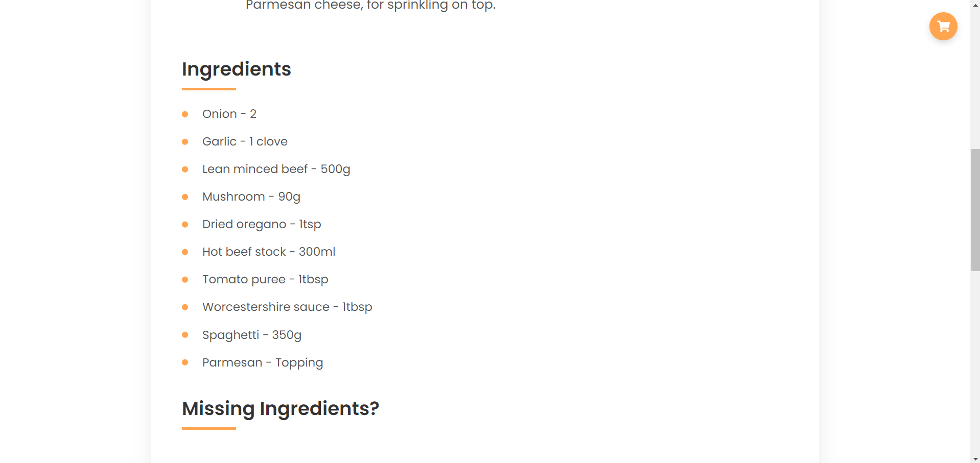Image resolution: width=980 pixels, height=463 pixels.
Task: Select the 'Garlic - 1 clove' ingredient
Action: click(245, 141)
